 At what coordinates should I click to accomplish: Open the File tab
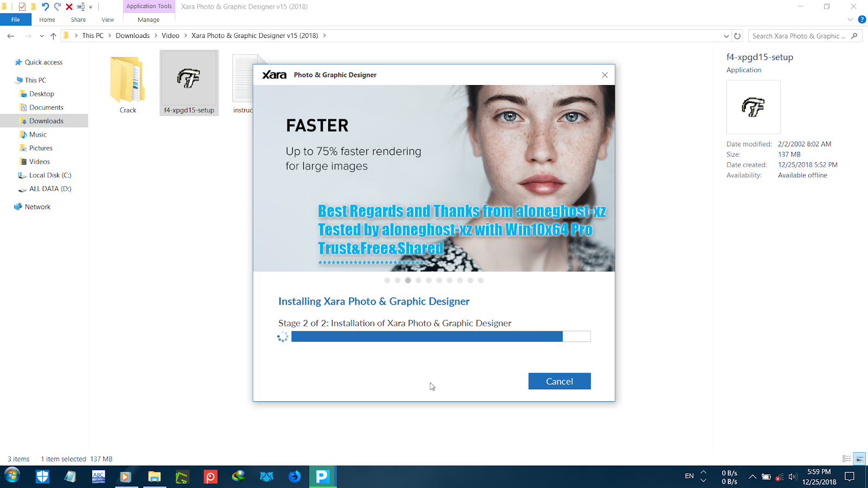click(16, 20)
